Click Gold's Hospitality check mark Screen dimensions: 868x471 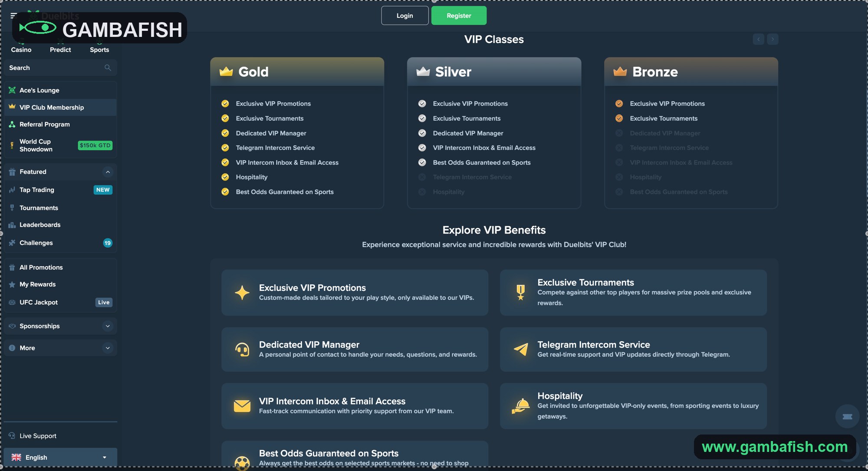[225, 177]
